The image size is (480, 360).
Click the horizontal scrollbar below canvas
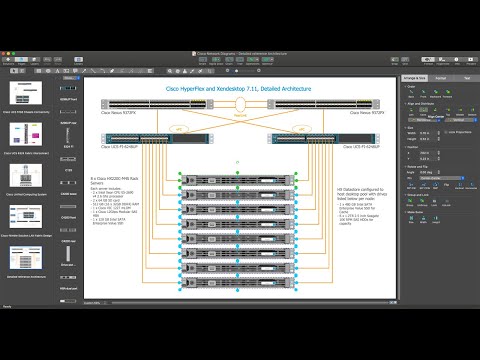(250, 303)
